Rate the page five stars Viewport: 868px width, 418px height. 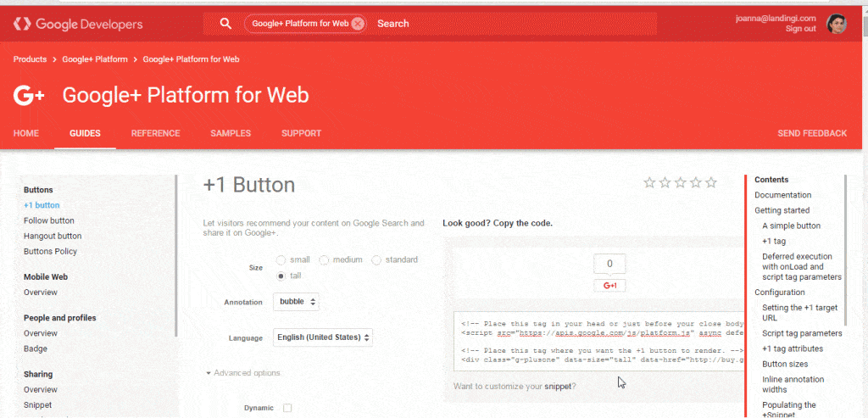point(711,182)
